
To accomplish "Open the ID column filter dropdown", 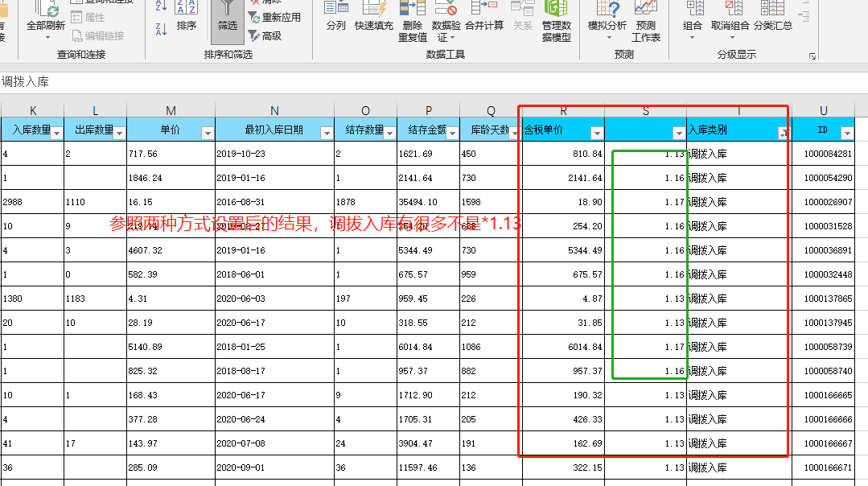I will tap(847, 133).
